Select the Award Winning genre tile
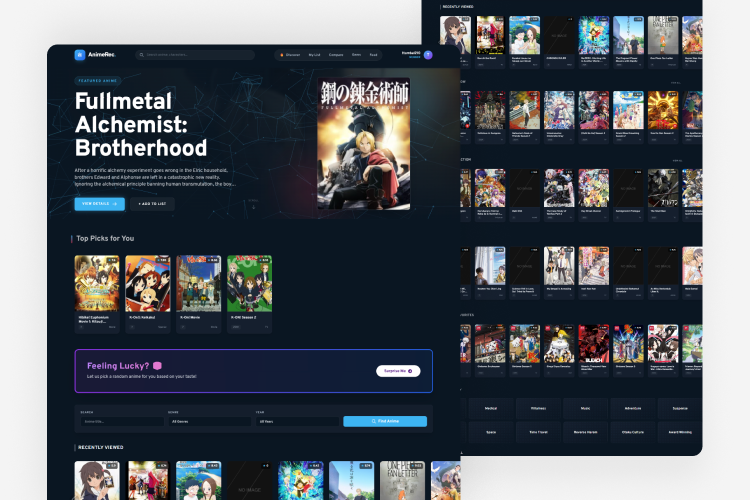 680,432
